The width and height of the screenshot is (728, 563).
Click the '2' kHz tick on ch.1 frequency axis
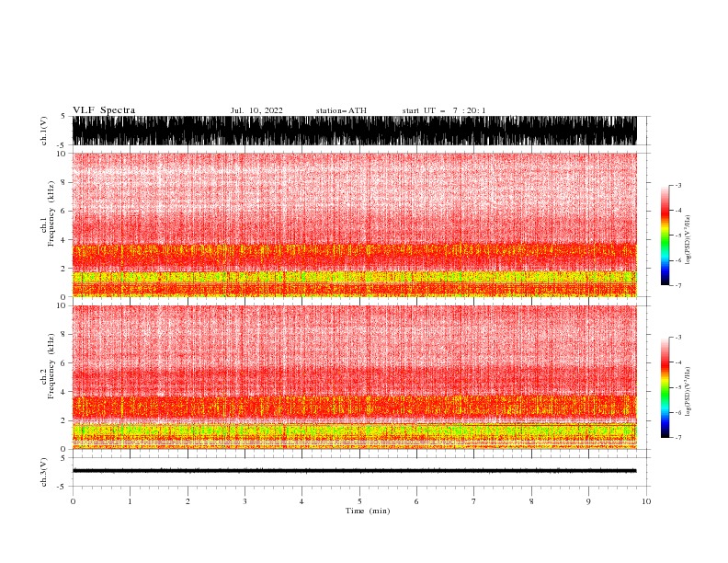pyautogui.click(x=64, y=269)
